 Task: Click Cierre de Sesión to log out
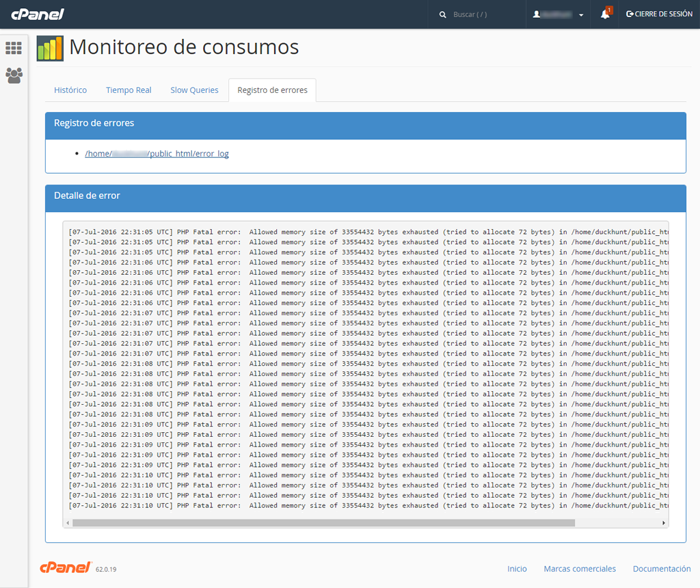(659, 14)
